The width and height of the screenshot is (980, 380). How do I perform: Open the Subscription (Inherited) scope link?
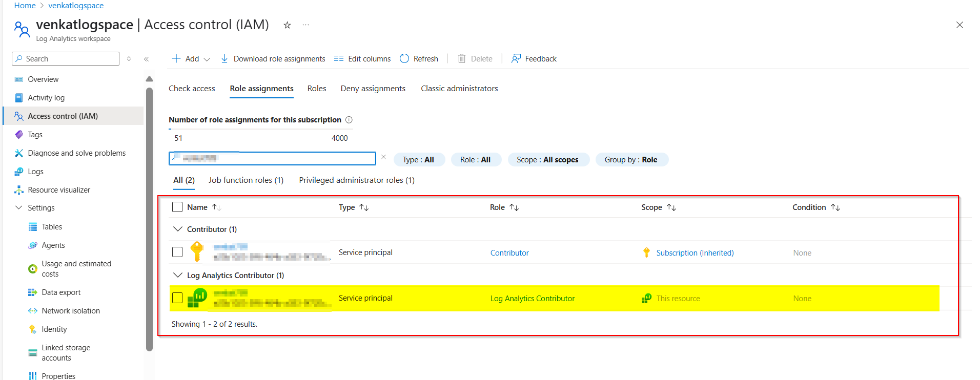click(x=695, y=253)
